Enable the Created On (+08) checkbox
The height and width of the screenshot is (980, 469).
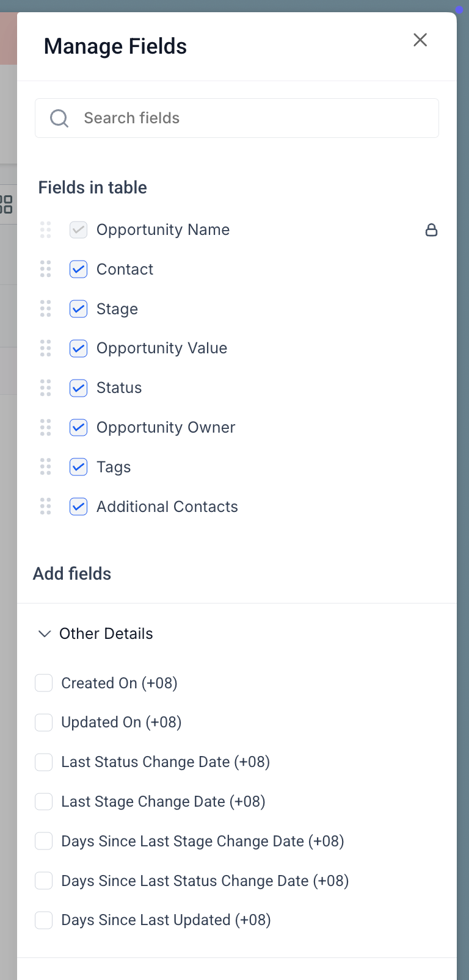tap(43, 683)
